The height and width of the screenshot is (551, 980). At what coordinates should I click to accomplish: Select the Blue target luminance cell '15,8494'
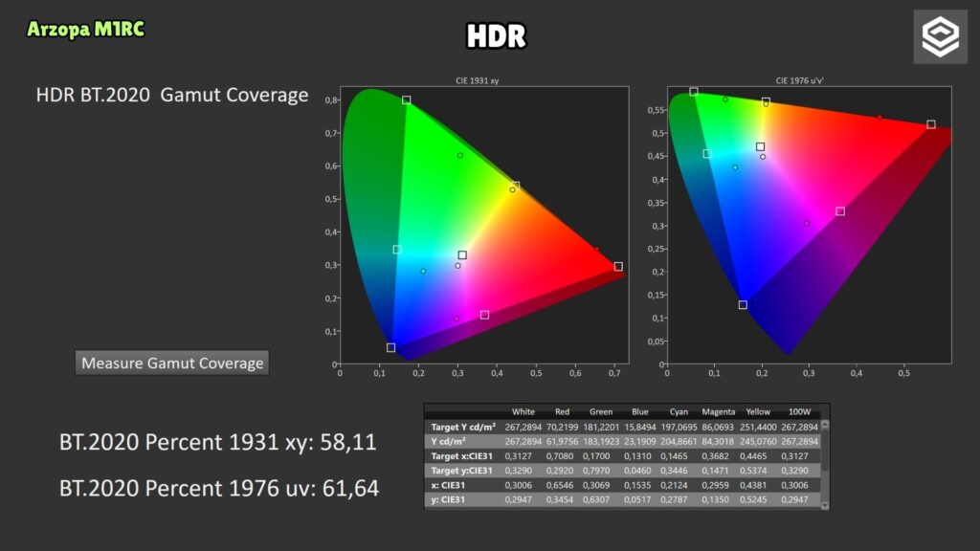point(640,427)
